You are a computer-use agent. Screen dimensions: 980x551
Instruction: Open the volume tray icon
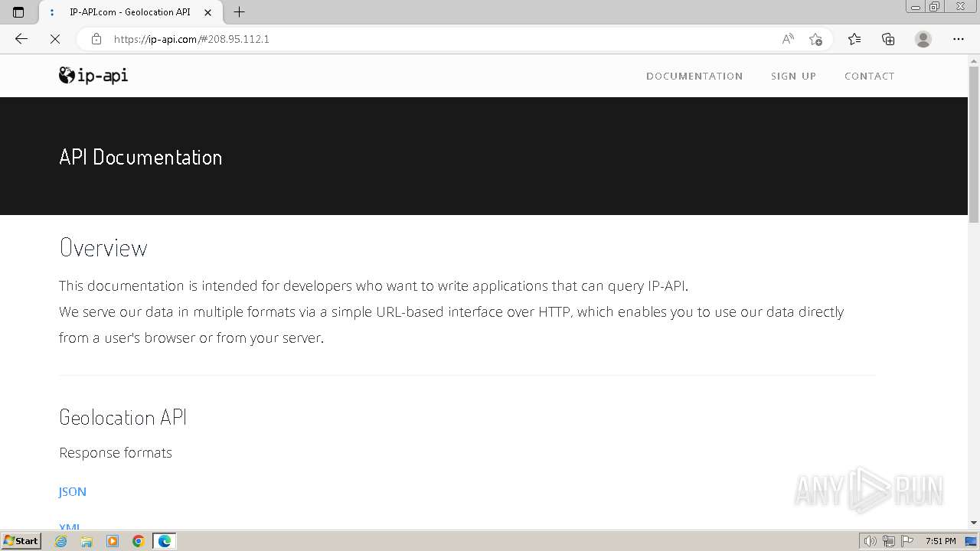coord(870,541)
